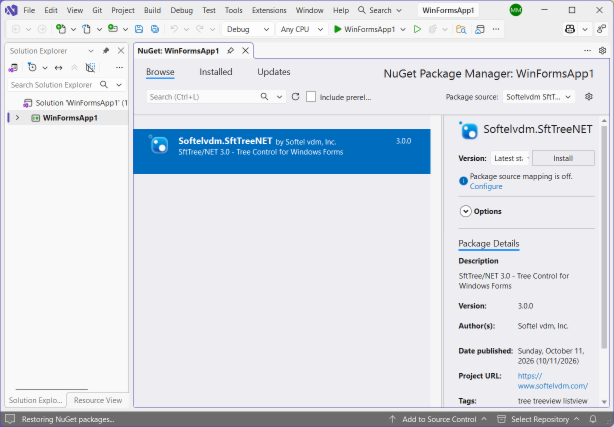614x427 pixels.
Task: Click the Open File toolbar icon
Action: pos(87,29)
